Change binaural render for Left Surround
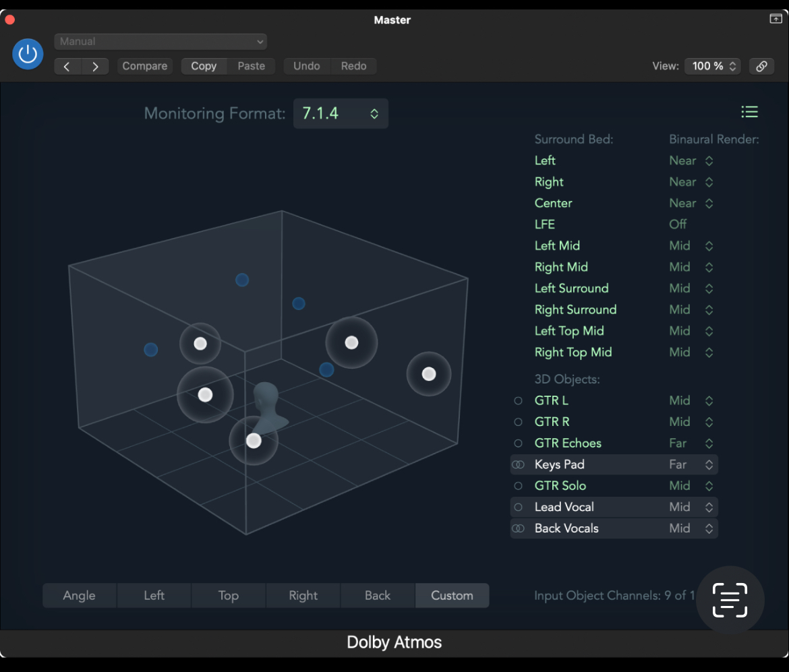This screenshot has height=672, width=789. point(691,288)
